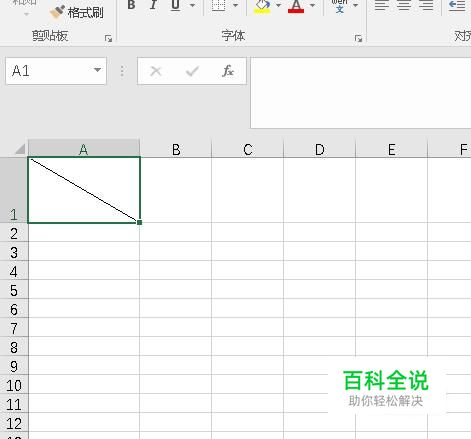Toggle bold formatting with the B icon

[131, 5]
